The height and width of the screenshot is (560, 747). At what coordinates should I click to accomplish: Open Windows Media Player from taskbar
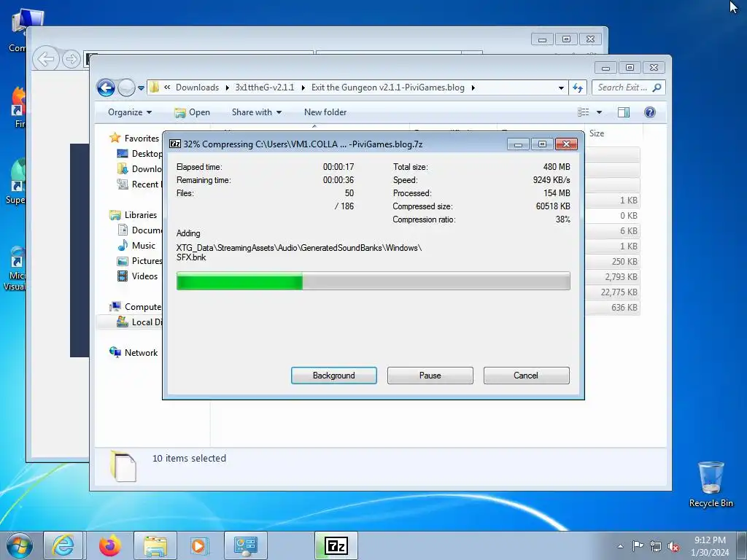199,545
